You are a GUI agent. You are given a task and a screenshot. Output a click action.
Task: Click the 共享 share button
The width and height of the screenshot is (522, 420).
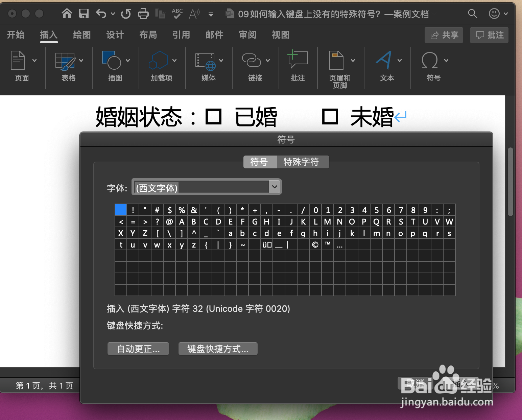(444, 35)
